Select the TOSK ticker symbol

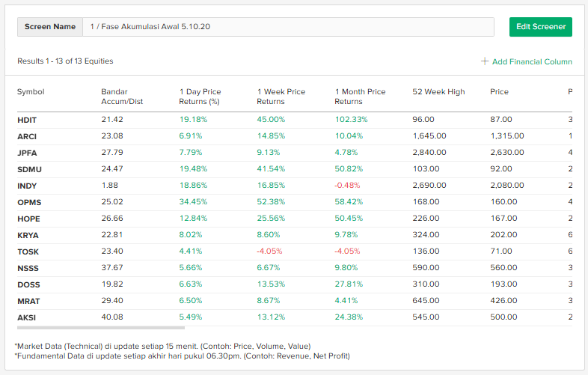[x=28, y=251]
